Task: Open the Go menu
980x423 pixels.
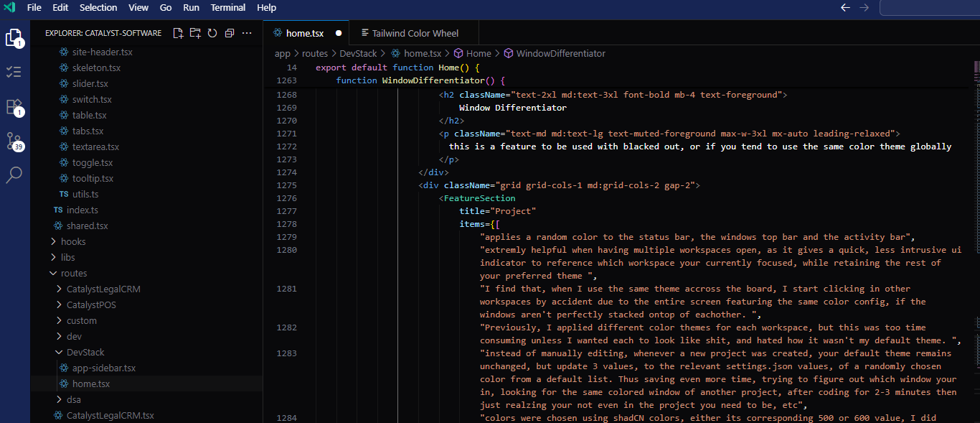Action: pyautogui.click(x=166, y=7)
